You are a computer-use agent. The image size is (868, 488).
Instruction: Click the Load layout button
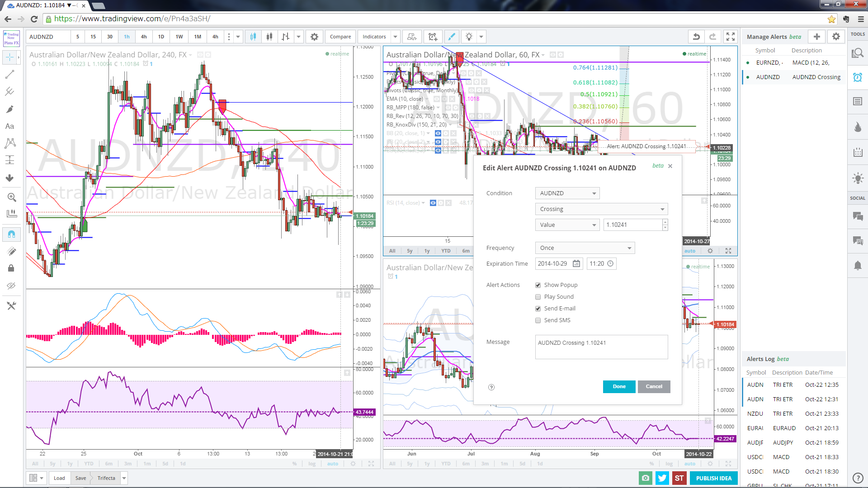click(x=59, y=478)
